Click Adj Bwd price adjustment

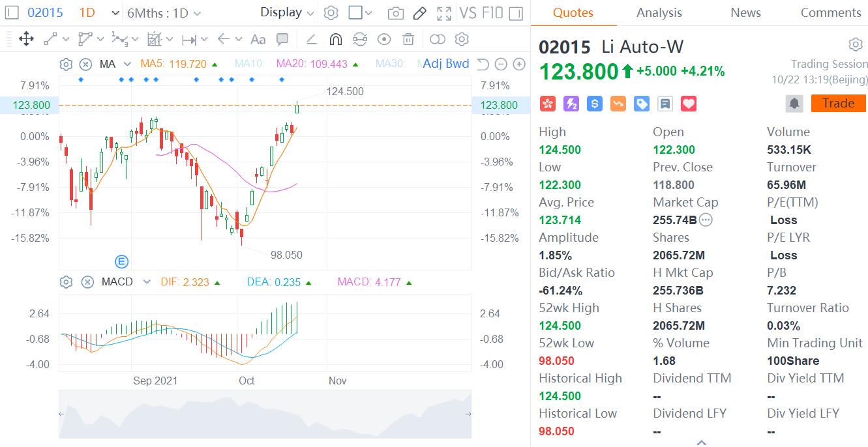(445, 64)
